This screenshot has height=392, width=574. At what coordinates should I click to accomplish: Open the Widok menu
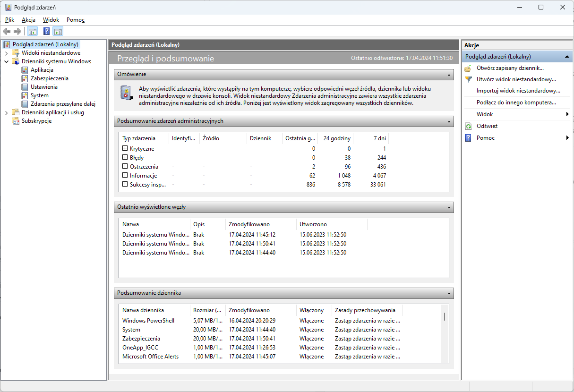pyautogui.click(x=51, y=20)
